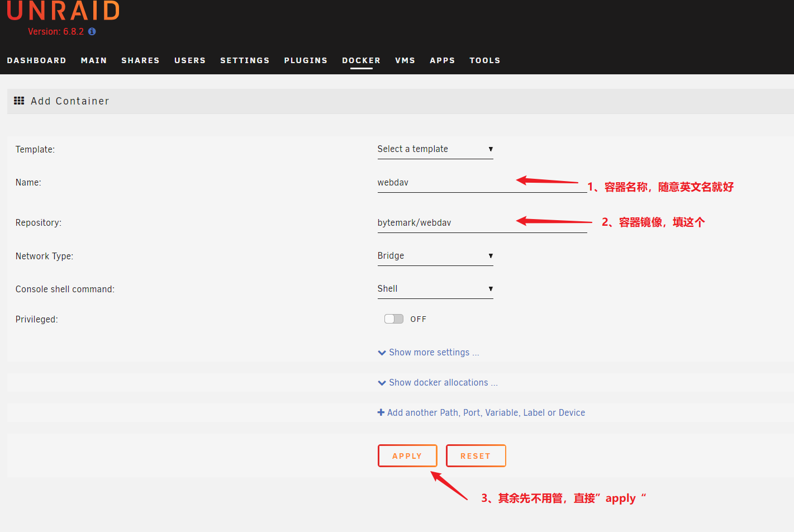
Task: Click the Name: label
Action: (28, 183)
